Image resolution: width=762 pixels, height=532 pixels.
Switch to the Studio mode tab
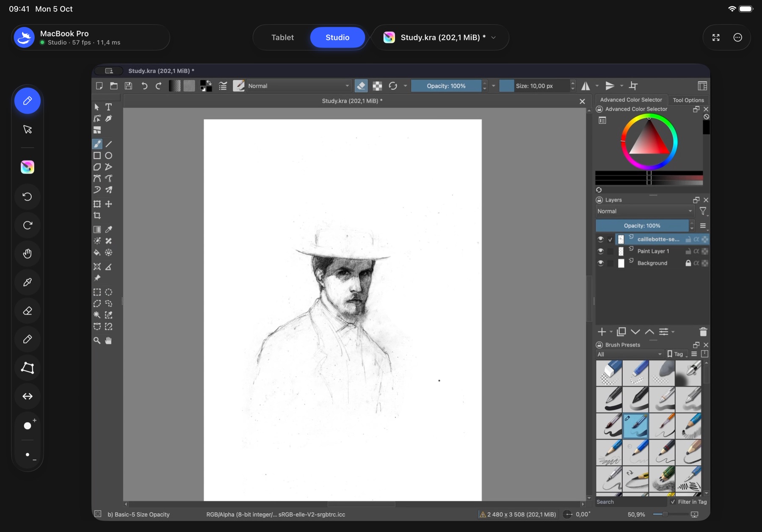[x=337, y=38]
